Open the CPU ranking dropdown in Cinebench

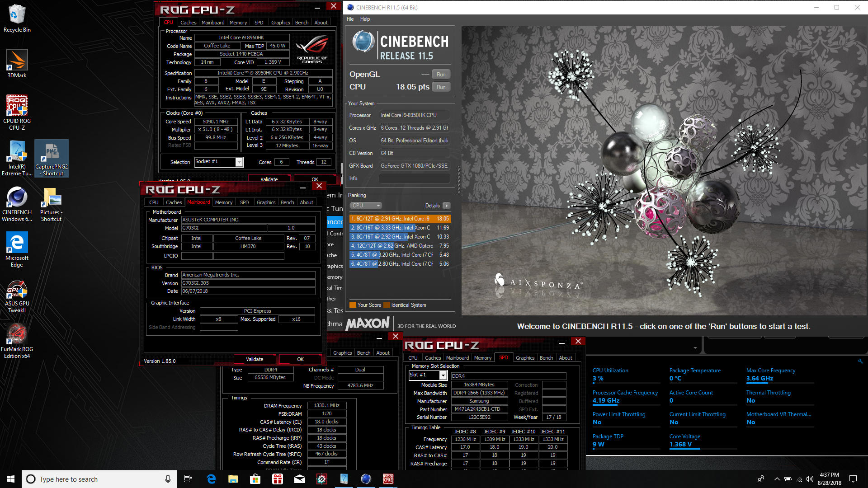366,206
